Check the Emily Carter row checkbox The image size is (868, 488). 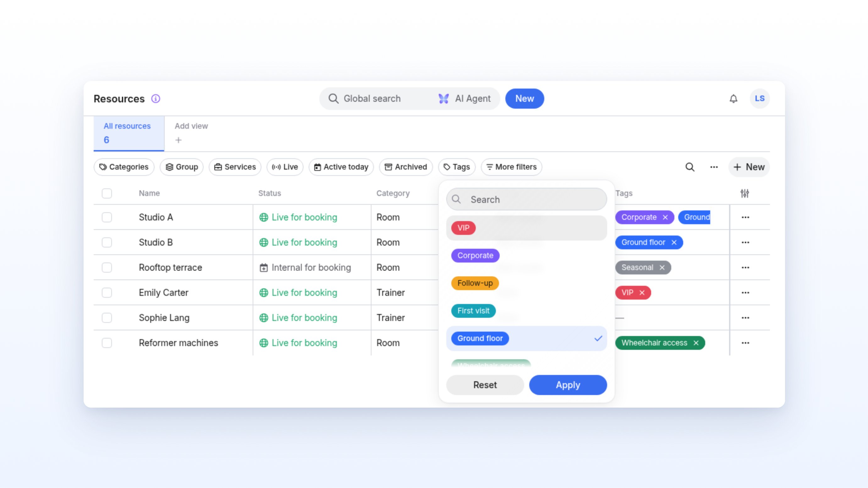[x=107, y=293]
